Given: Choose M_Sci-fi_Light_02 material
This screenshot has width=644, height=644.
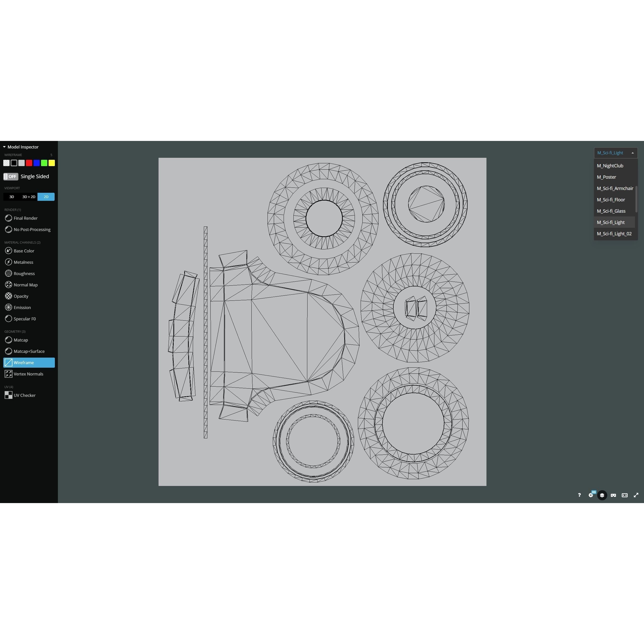Looking at the screenshot, I should click(x=614, y=234).
